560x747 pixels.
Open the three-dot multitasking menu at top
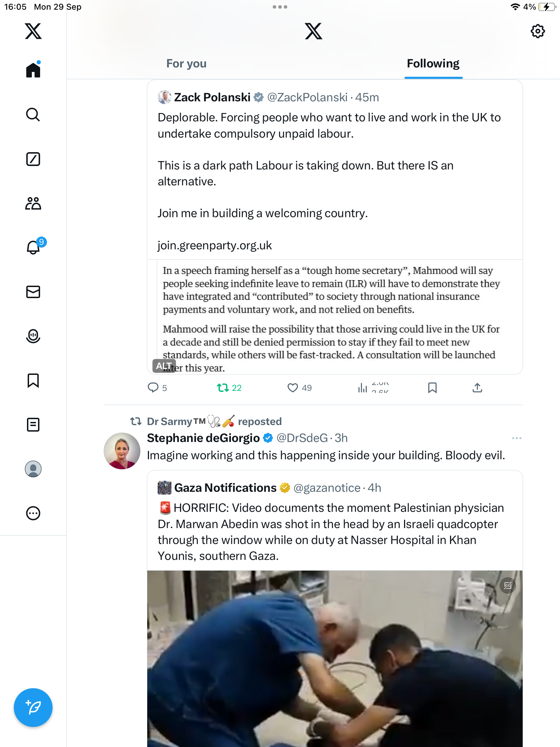tap(280, 7)
